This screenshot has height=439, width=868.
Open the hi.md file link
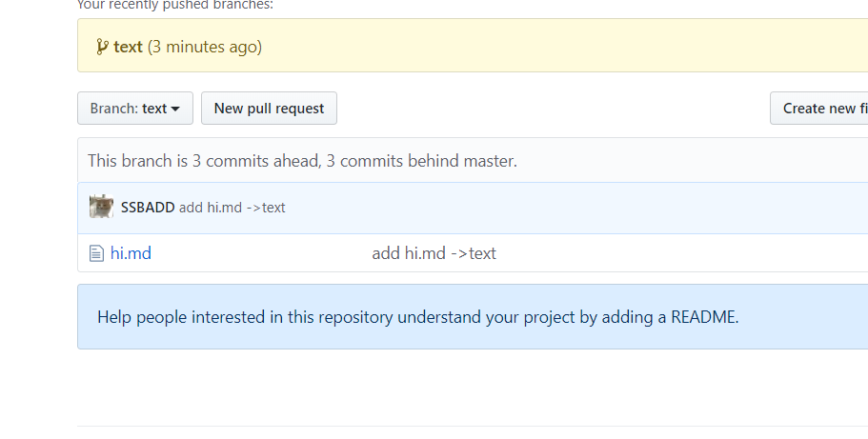(131, 253)
